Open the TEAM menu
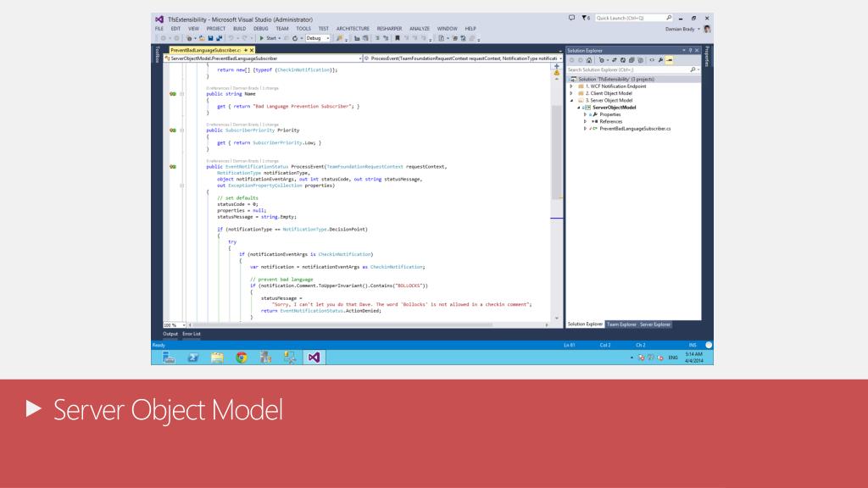The image size is (868, 488). [x=282, y=29]
